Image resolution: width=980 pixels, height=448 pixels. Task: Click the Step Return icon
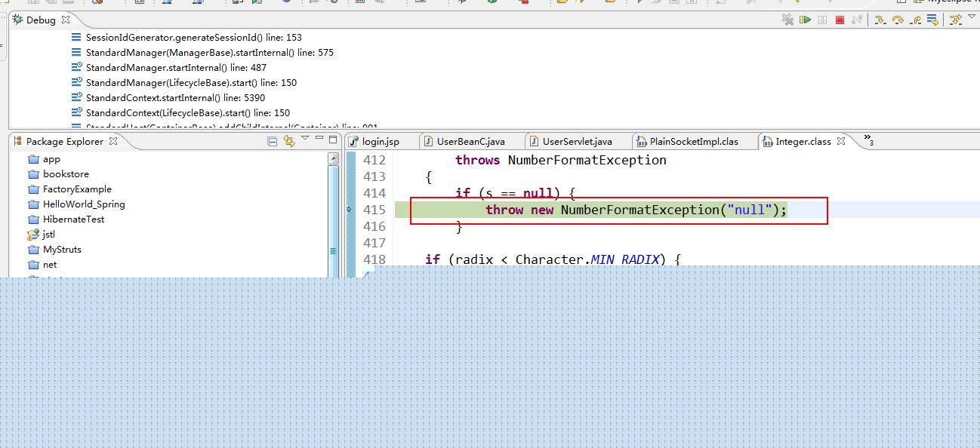(x=916, y=20)
